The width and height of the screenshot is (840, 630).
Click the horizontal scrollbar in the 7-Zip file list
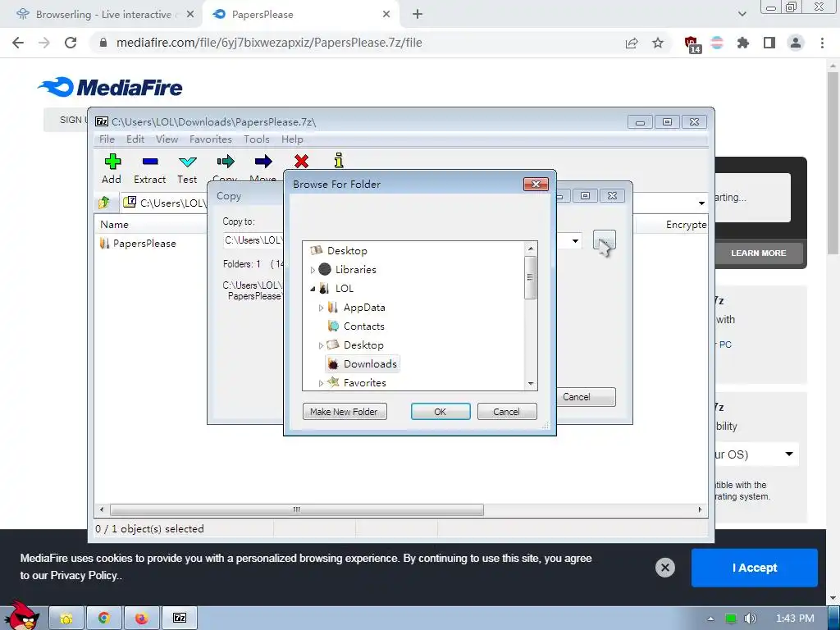click(296, 509)
